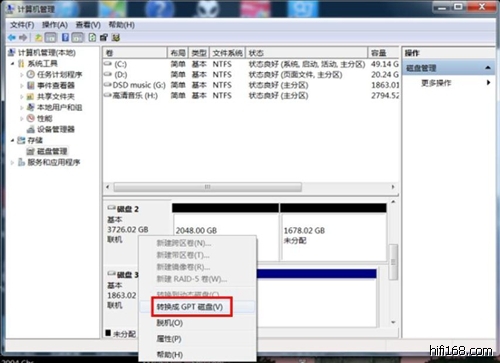Select 事件查看器 tree node

(x=56, y=85)
